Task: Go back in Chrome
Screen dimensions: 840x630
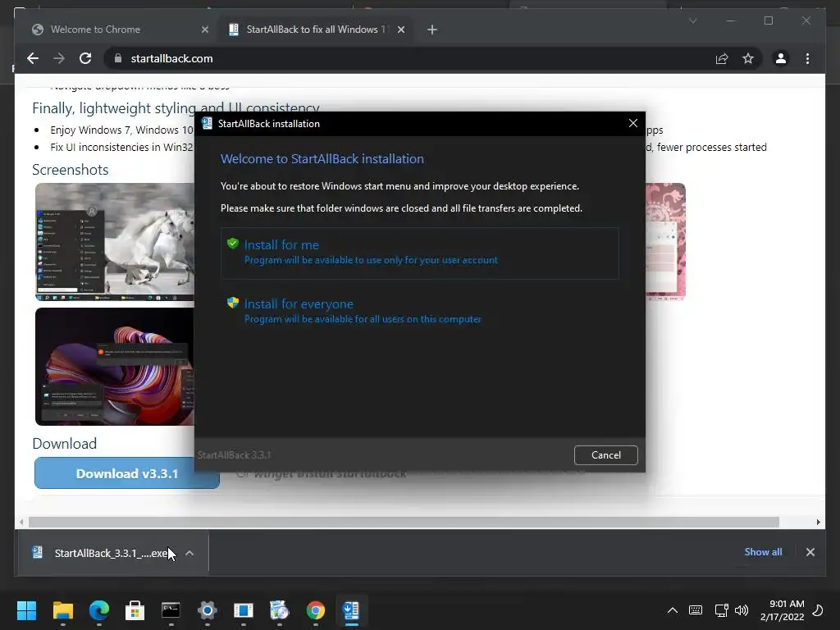Action: (33, 58)
